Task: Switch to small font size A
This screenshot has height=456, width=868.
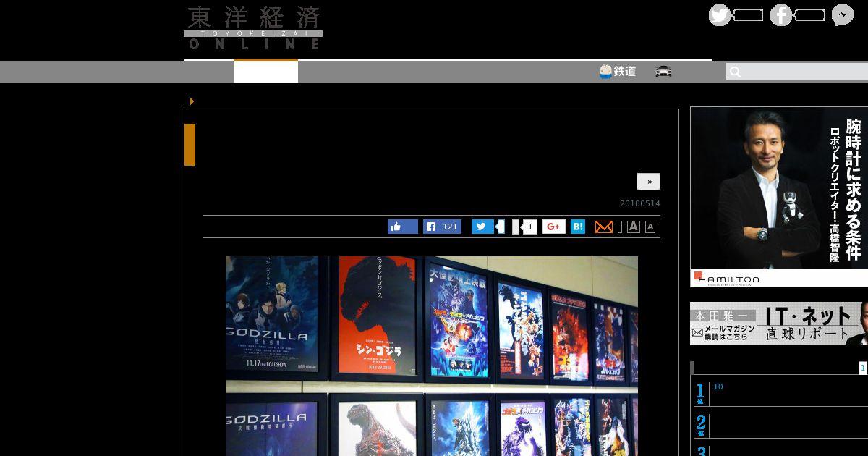Action: pos(650,227)
